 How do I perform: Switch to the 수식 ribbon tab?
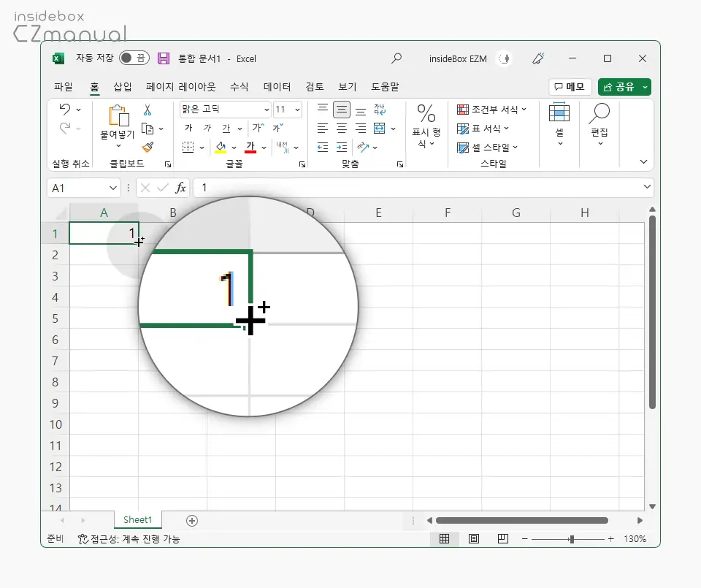point(240,86)
